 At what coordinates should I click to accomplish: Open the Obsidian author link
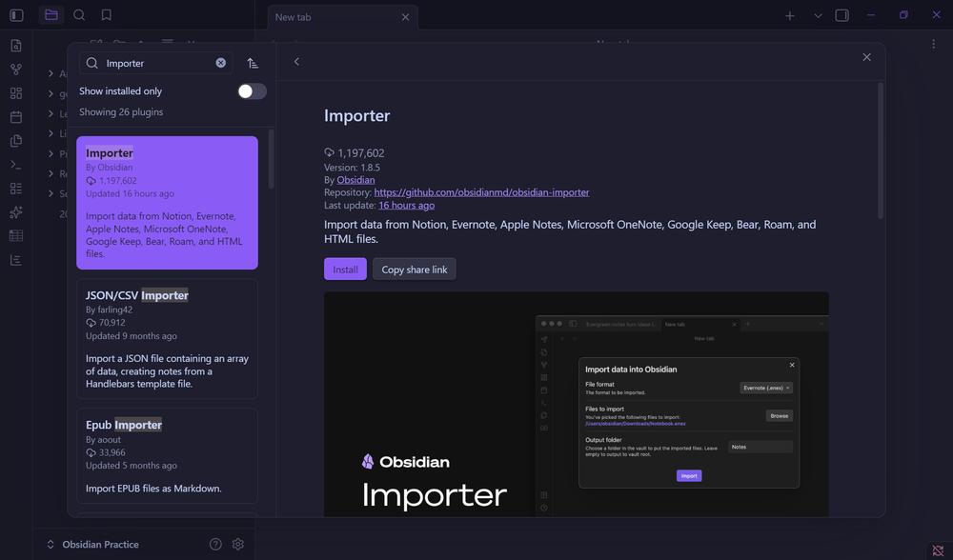[x=355, y=180]
